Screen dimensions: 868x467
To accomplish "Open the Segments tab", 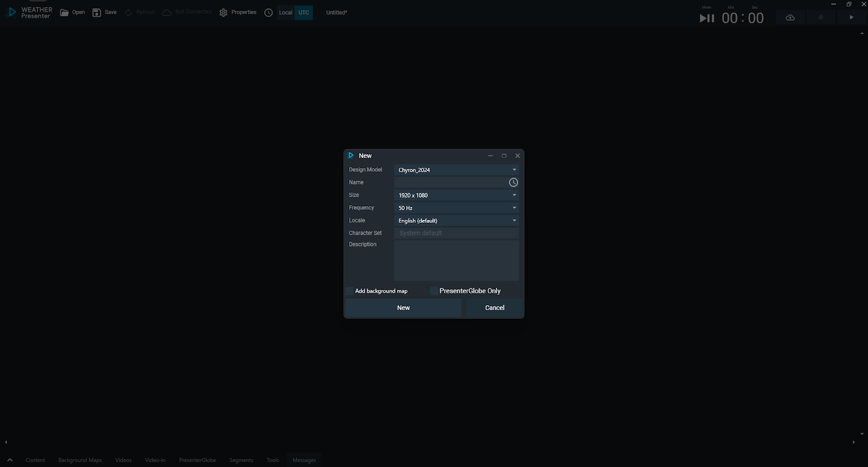I will pos(241,460).
